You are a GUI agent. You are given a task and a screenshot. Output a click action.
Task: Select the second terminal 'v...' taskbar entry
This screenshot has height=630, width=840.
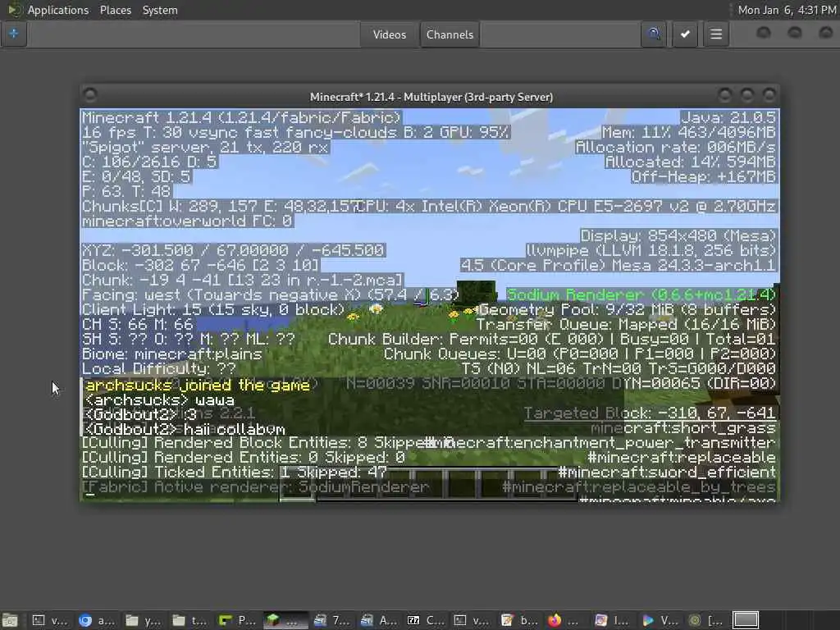(472, 620)
